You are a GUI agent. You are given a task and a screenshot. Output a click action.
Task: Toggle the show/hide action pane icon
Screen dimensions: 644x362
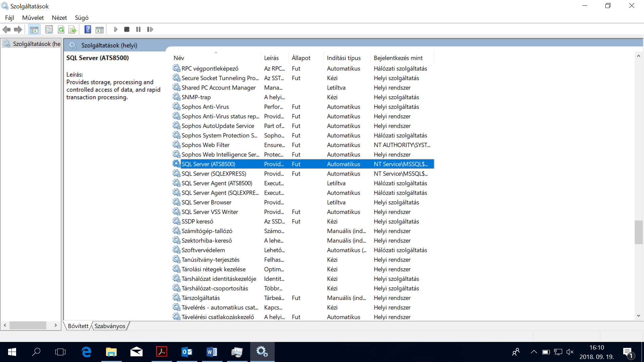[100, 29]
